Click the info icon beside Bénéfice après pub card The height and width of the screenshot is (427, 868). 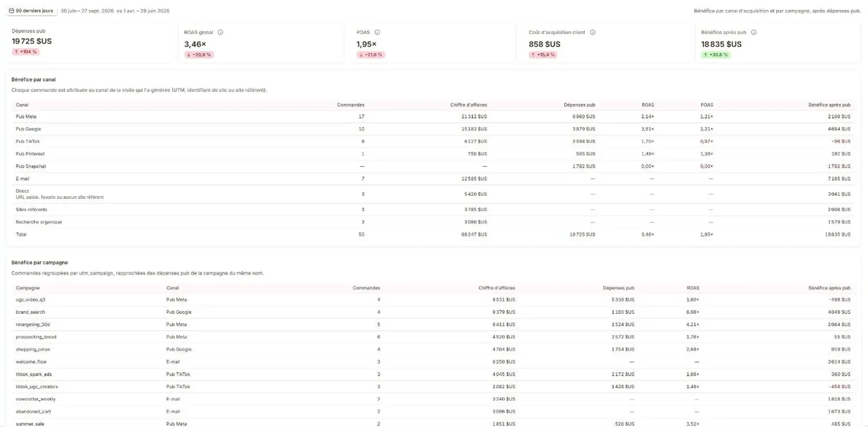pyautogui.click(x=754, y=32)
